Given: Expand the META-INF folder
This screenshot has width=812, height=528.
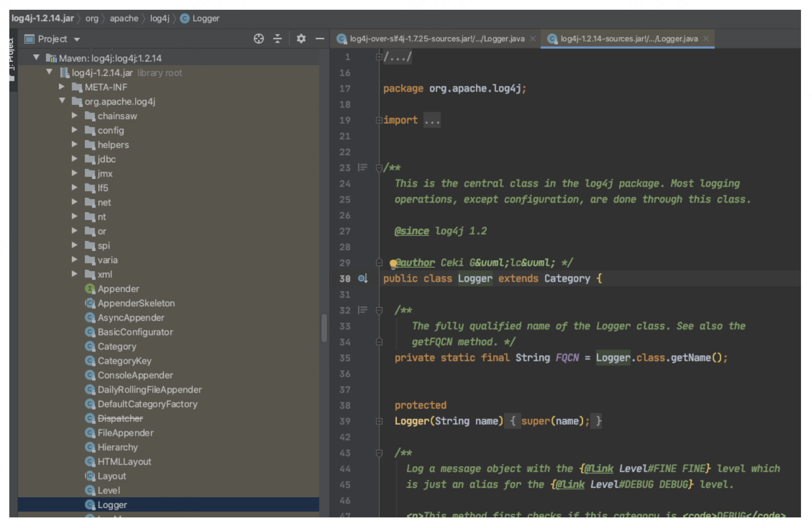Looking at the screenshot, I should coord(62,86).
